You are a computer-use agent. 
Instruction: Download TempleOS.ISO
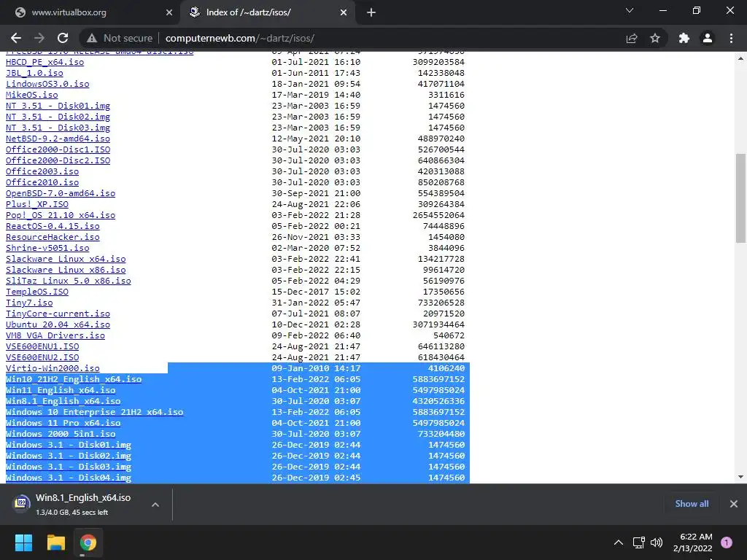click(36, 292)
